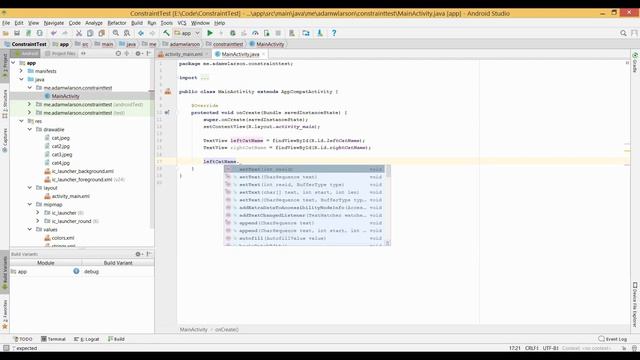Viewport: 640px width, 360px height.
Task: Click the Paste toolbar icon
Action: pos(101,33)
